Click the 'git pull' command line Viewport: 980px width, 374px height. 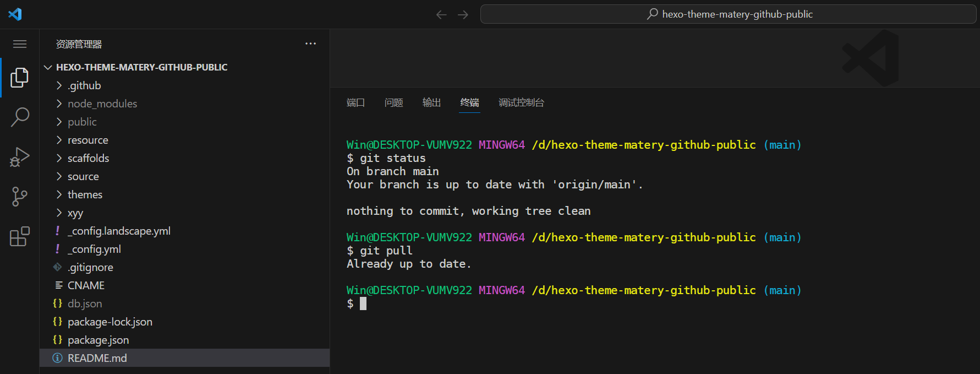(x=379, y=251)
